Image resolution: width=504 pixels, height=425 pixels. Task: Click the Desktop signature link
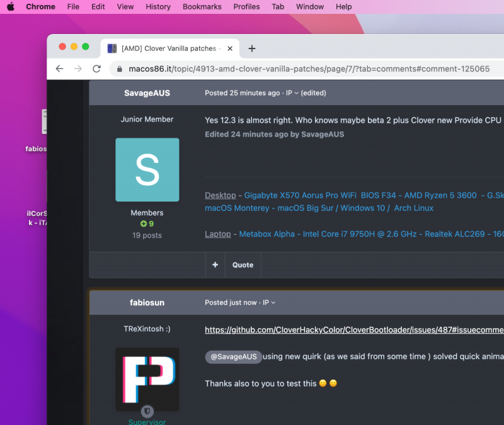point(220,195)
